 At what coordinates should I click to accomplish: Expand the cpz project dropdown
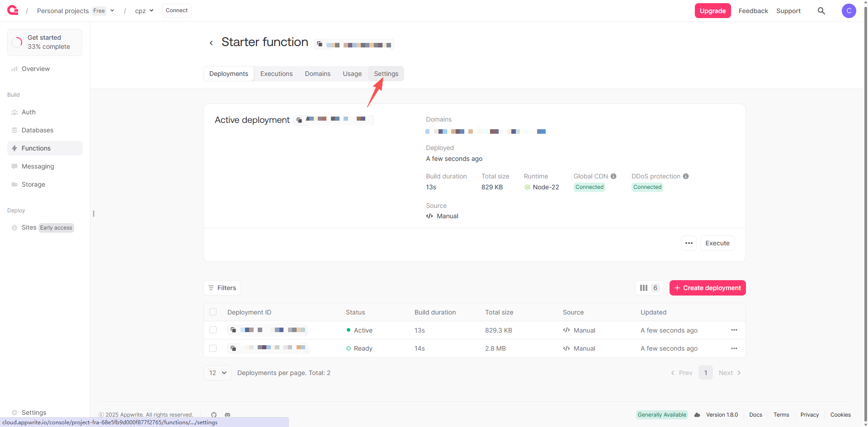(x=151, y=11)
